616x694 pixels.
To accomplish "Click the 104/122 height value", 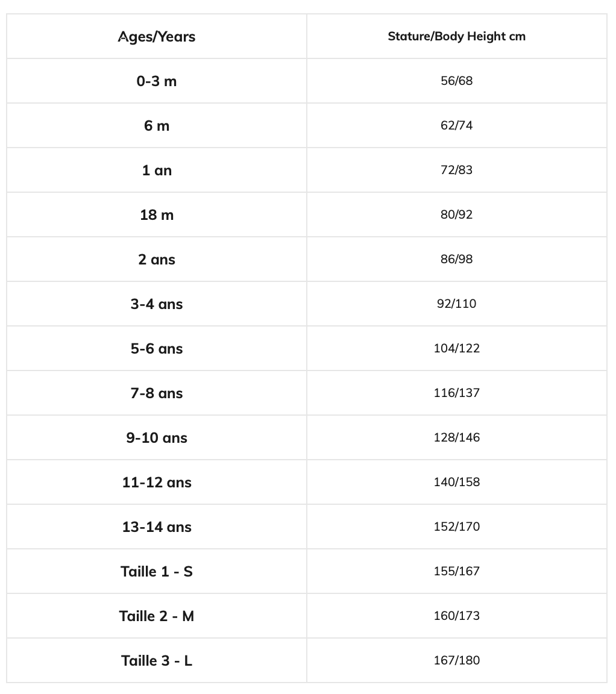I will pyautogui.click(x=456, y=349).
